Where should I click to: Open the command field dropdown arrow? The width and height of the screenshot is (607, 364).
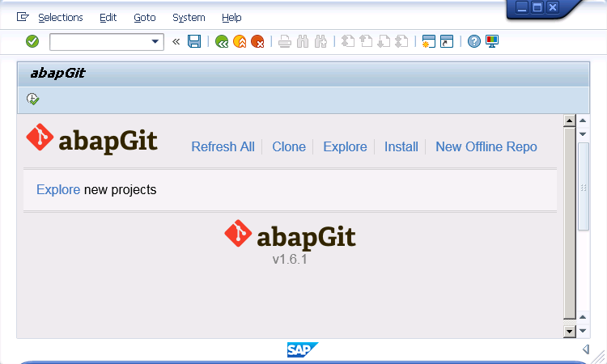pyautogui.click(x=155, y=41)
